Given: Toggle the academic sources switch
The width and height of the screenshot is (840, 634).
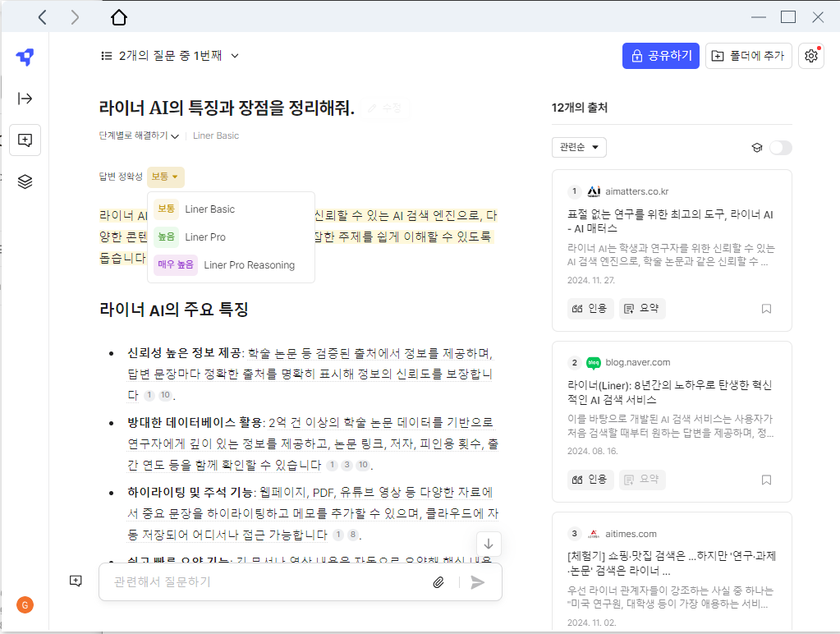Looking at the screenshot, I should pos(781,147).
